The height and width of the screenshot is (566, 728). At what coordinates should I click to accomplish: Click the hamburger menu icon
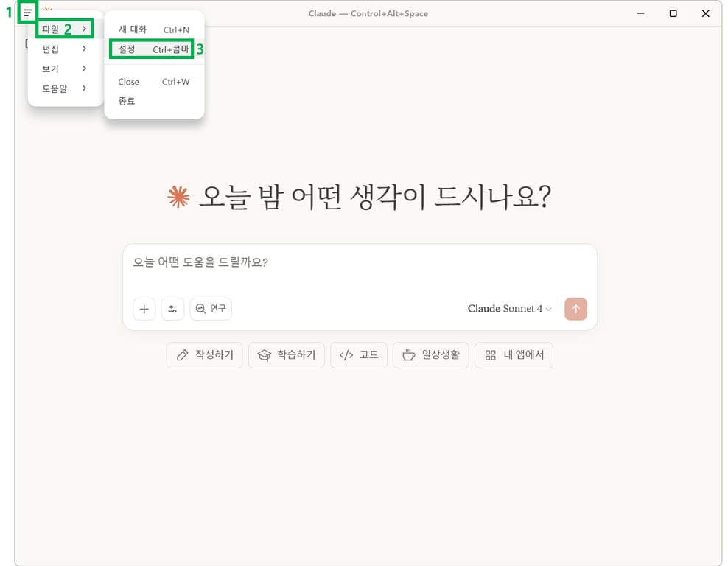27,13
